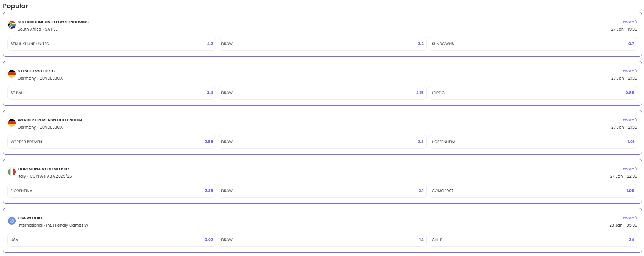Open more markets for Sekhukhune United vs Sundowns

(630, 22)
